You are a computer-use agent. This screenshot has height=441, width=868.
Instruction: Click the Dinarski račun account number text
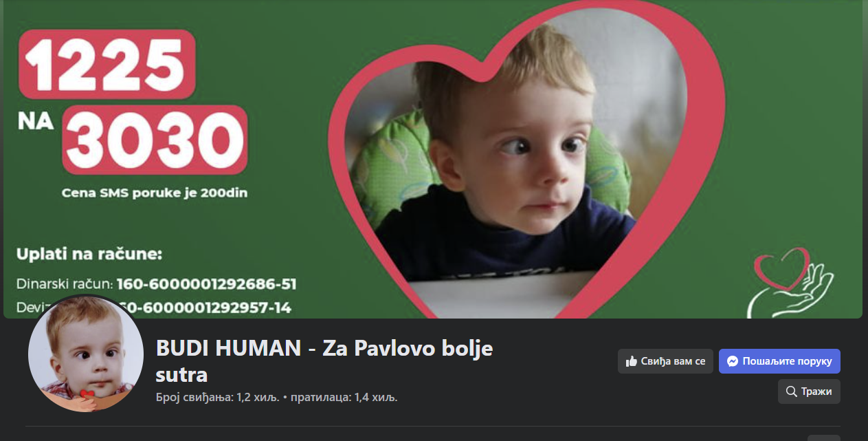point(156,284)
